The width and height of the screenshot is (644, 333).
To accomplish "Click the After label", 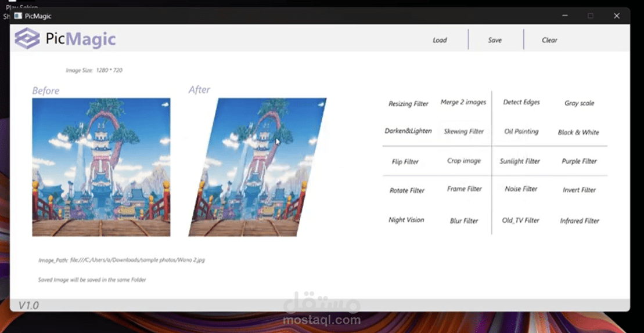I will click(199, 90).
